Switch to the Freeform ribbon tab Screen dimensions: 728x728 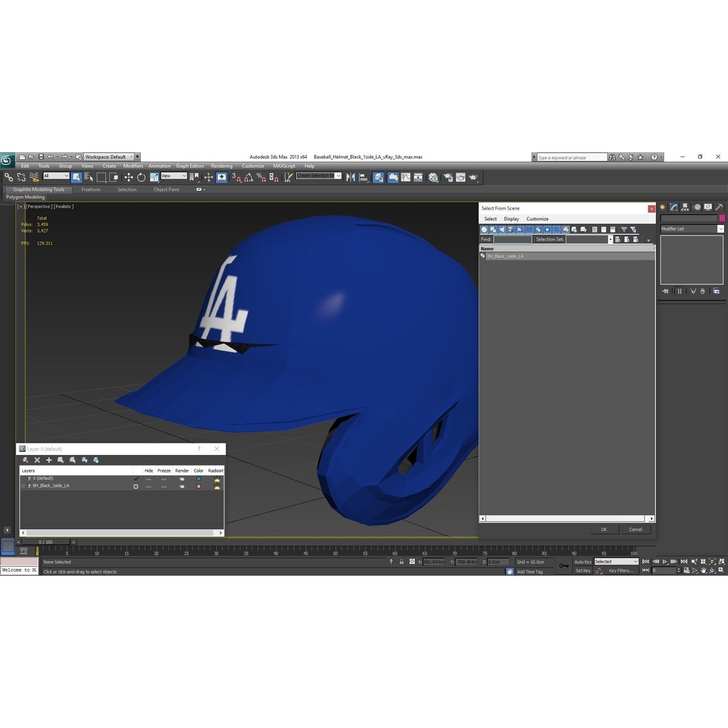pyautogui.click(x=90, y=189)
